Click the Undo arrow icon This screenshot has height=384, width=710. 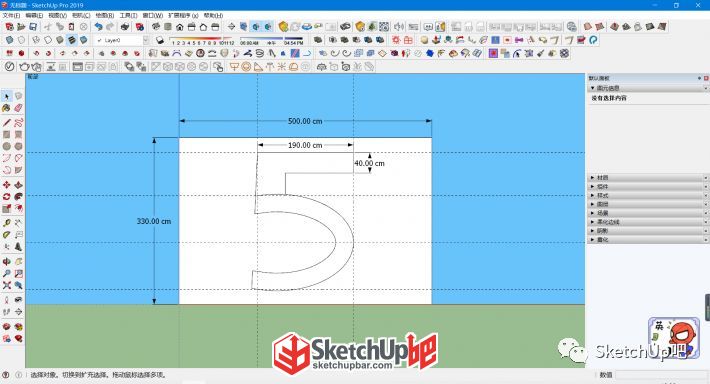point(98,27)
